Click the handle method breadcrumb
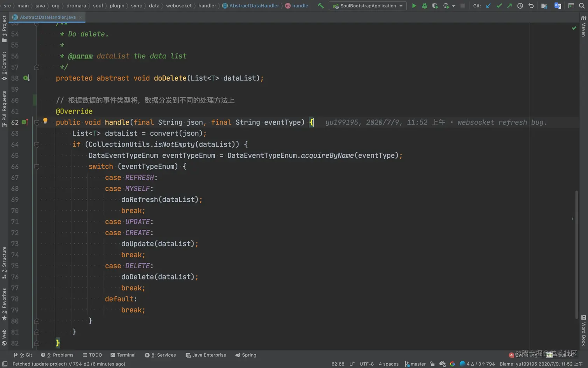The image size is (588, 368). click(297, 6)
